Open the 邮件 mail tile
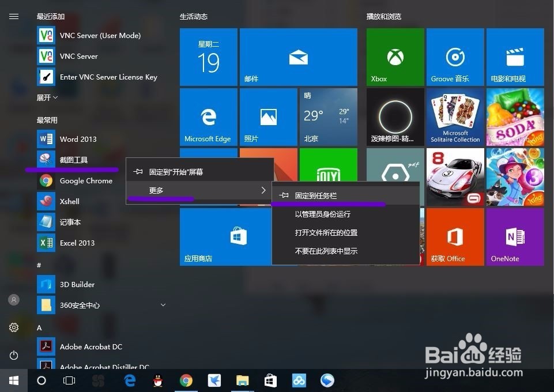Viewport: 554px width, 392px height. tap(299, 57)
